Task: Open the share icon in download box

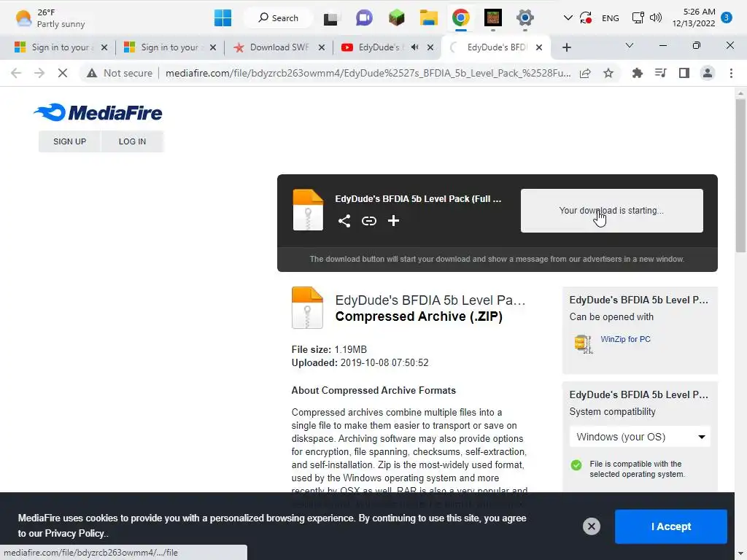Action: pyautogui.click(x=344, y=221)
